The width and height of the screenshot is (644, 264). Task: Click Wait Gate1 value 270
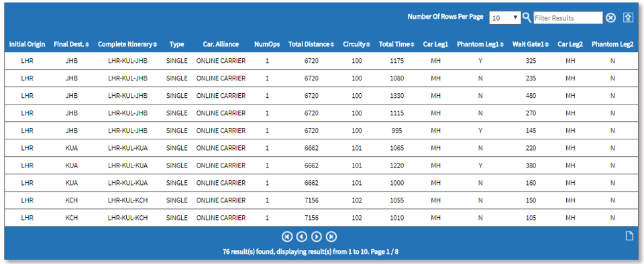click(531, 113)
